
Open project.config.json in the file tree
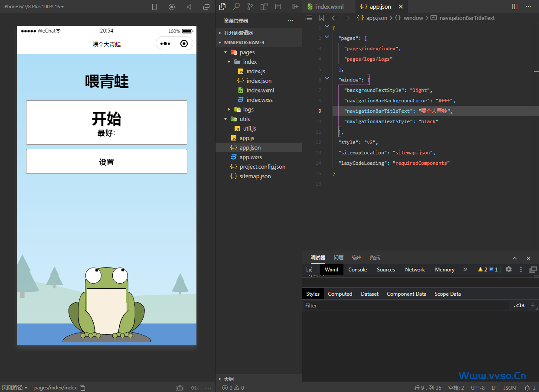coord(262,167)
